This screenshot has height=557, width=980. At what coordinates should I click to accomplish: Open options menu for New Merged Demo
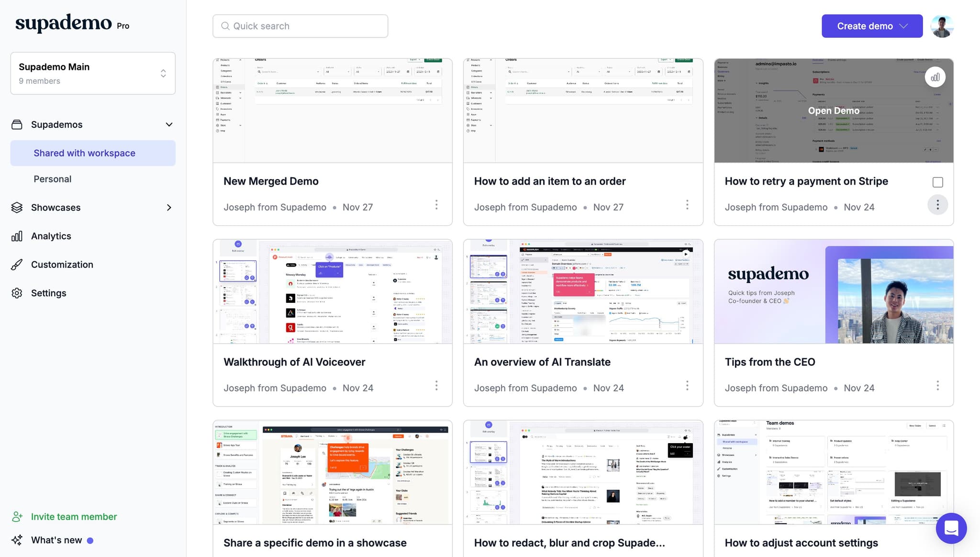point(436,205)
